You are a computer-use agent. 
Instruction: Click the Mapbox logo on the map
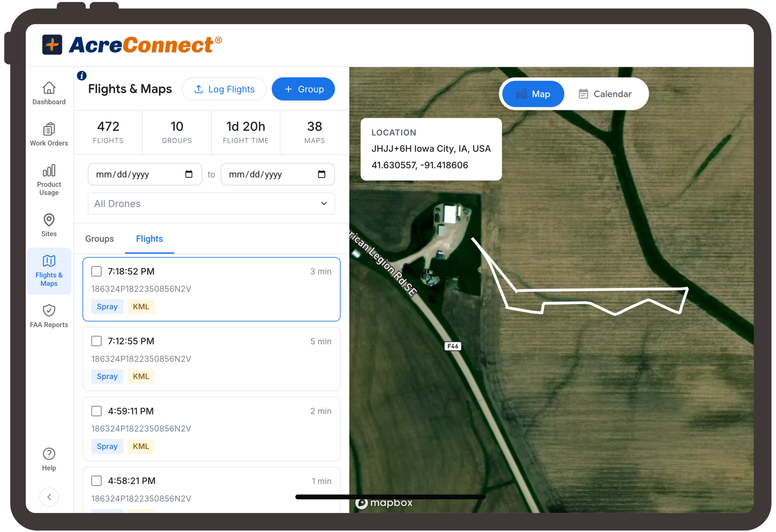tap(384, 503)
